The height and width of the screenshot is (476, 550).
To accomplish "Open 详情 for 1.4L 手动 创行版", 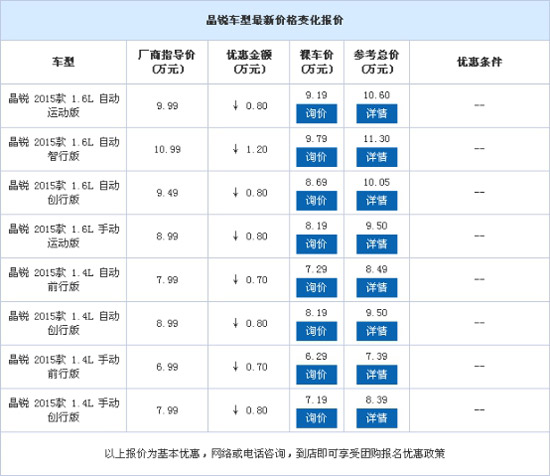I will coord(377,418).
